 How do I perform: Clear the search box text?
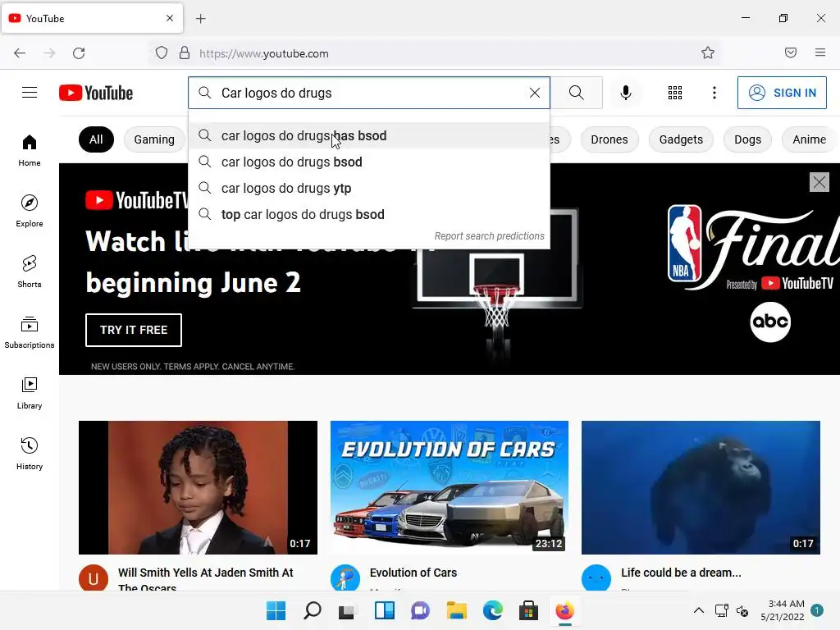tap(534, 93)
